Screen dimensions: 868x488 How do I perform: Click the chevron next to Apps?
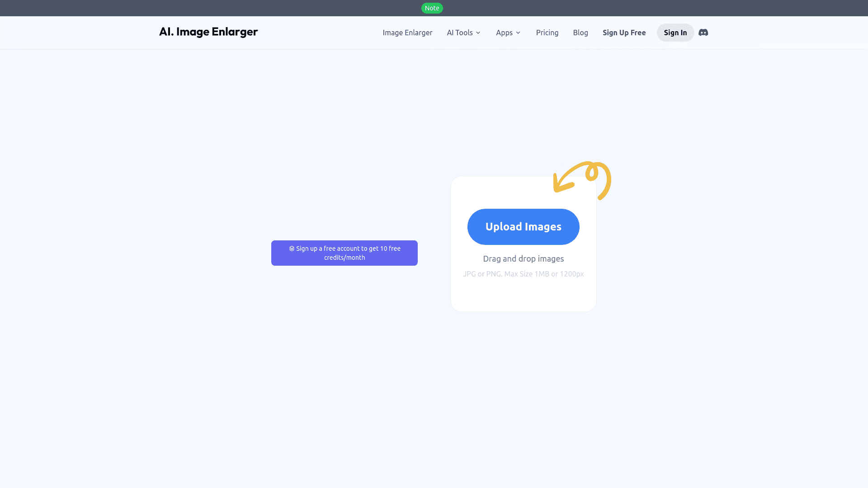pyautogui.click(x=517, y=33)
